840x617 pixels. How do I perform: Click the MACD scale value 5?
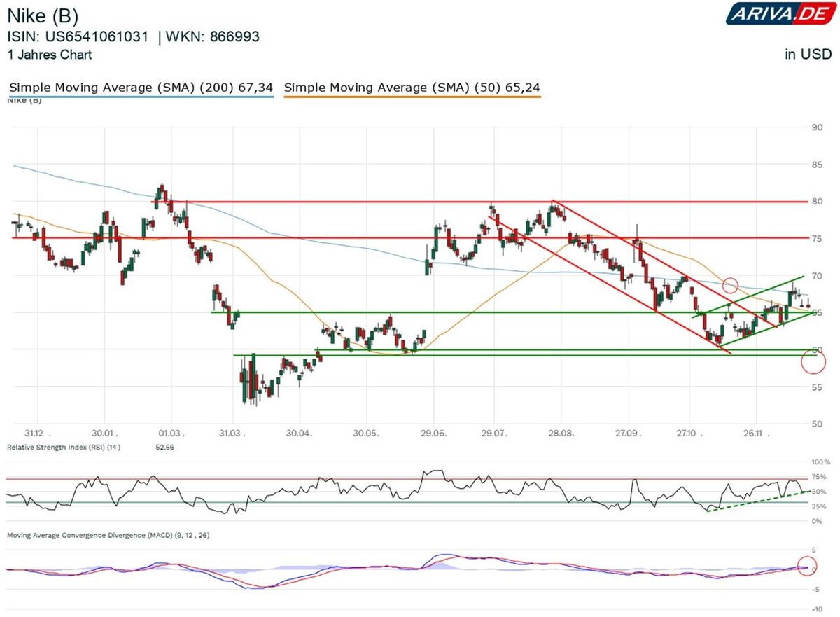[813, 550]
